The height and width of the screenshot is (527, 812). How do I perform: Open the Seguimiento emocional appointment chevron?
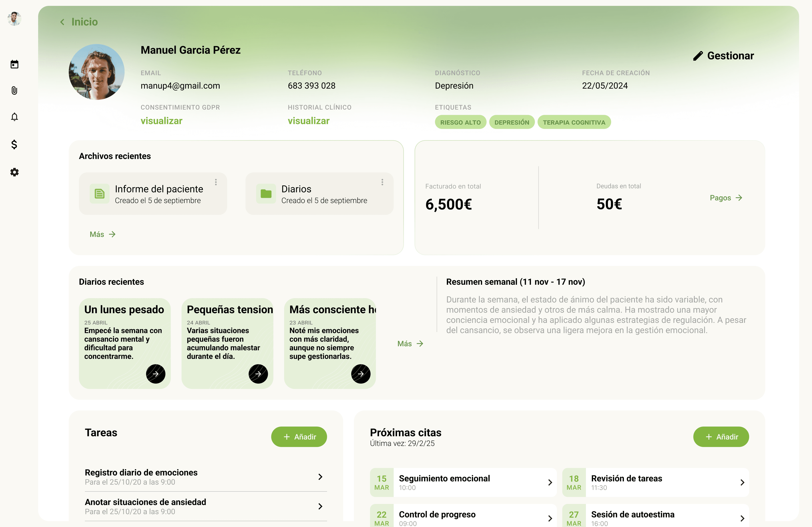[x=550, y=482]
